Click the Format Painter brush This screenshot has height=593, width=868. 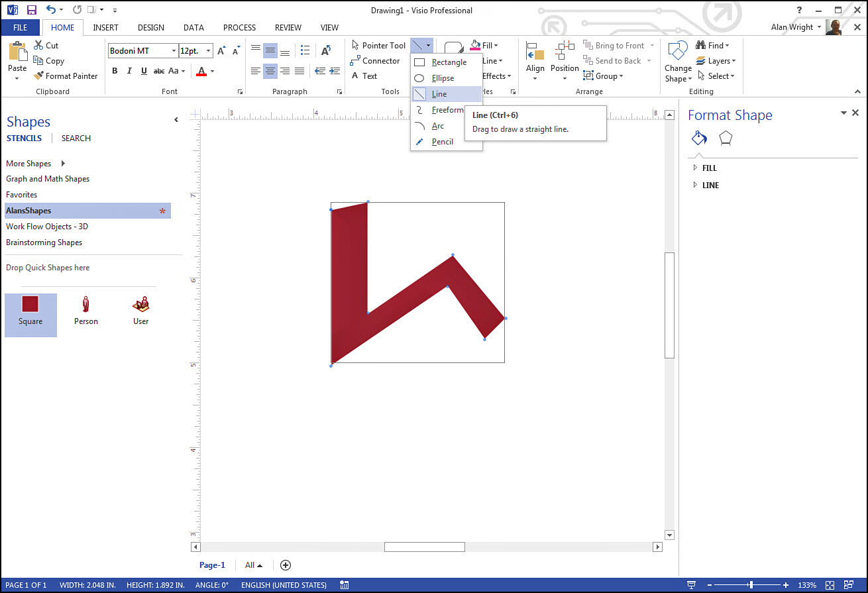click(38, 76)
